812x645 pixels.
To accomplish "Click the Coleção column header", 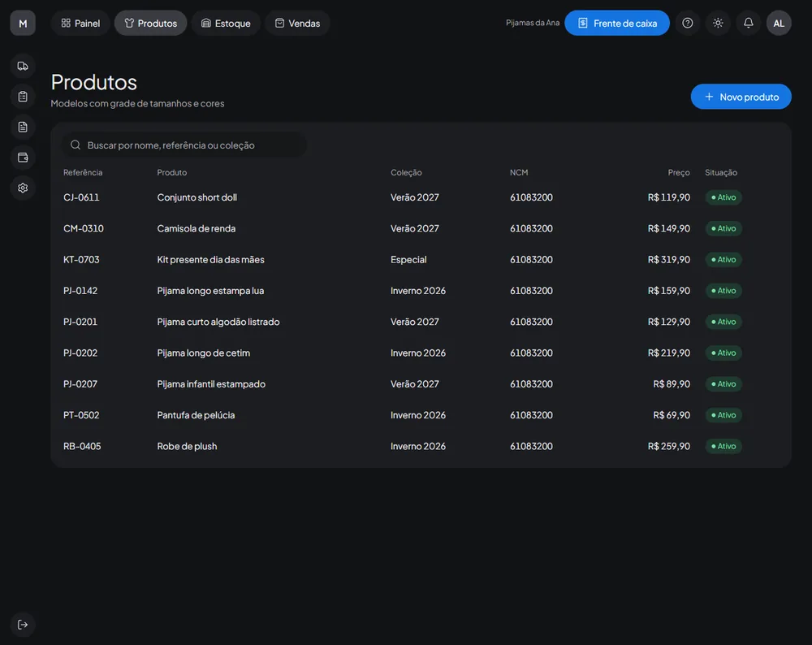I will (x=406, y=172).
